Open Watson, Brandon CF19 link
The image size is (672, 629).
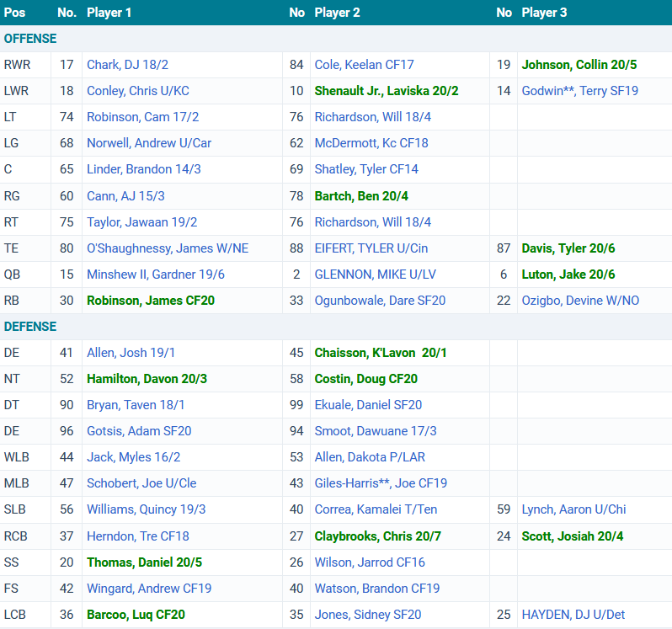(x=376, y=589)
